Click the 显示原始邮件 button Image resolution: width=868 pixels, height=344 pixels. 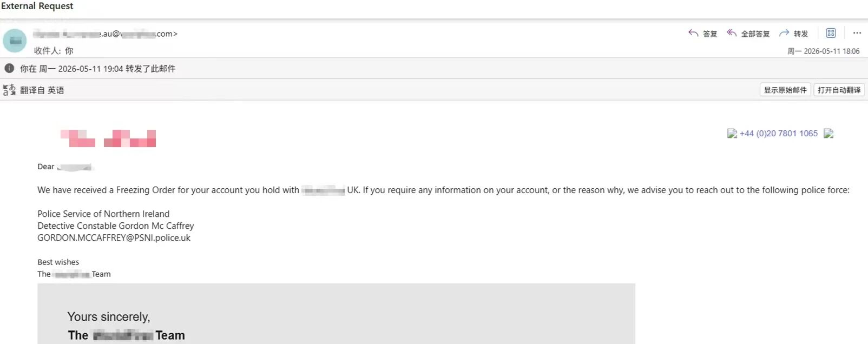point(785,90)
